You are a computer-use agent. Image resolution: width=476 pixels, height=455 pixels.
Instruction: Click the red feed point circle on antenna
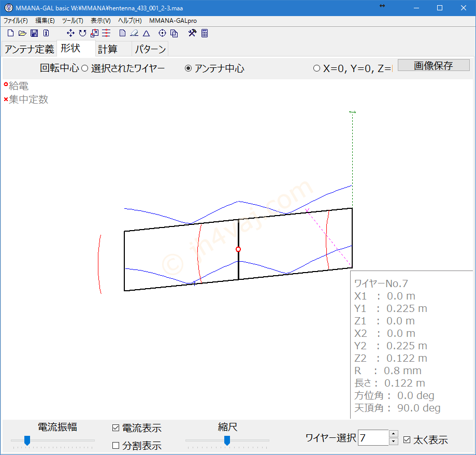tap(238, 249)
